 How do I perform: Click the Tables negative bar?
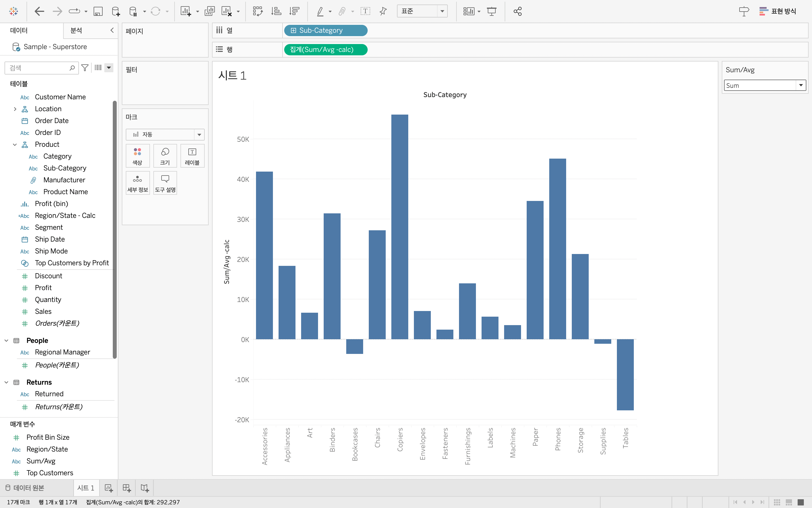pos(625,375)
